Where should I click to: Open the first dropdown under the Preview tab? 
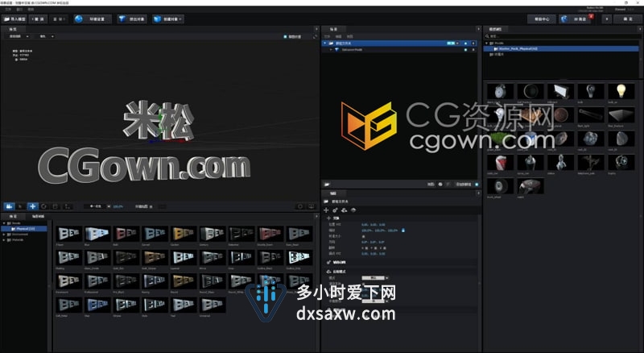coord(19,36)
